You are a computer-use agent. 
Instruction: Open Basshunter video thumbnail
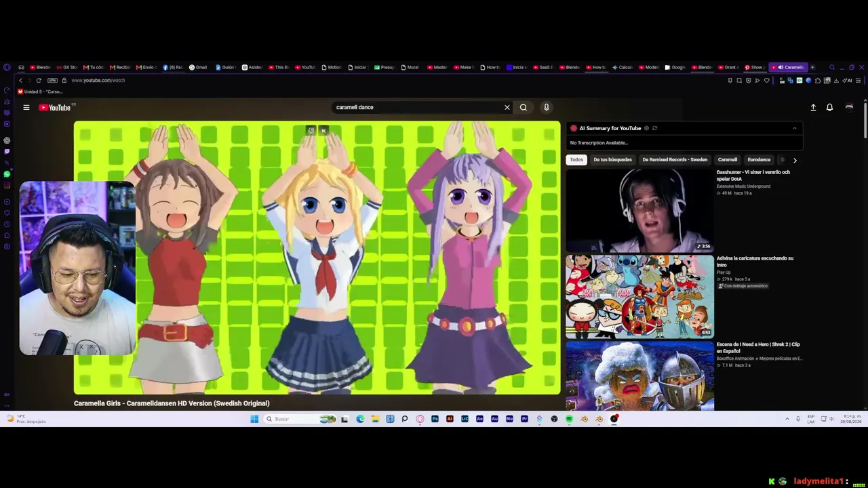point(639,210)
